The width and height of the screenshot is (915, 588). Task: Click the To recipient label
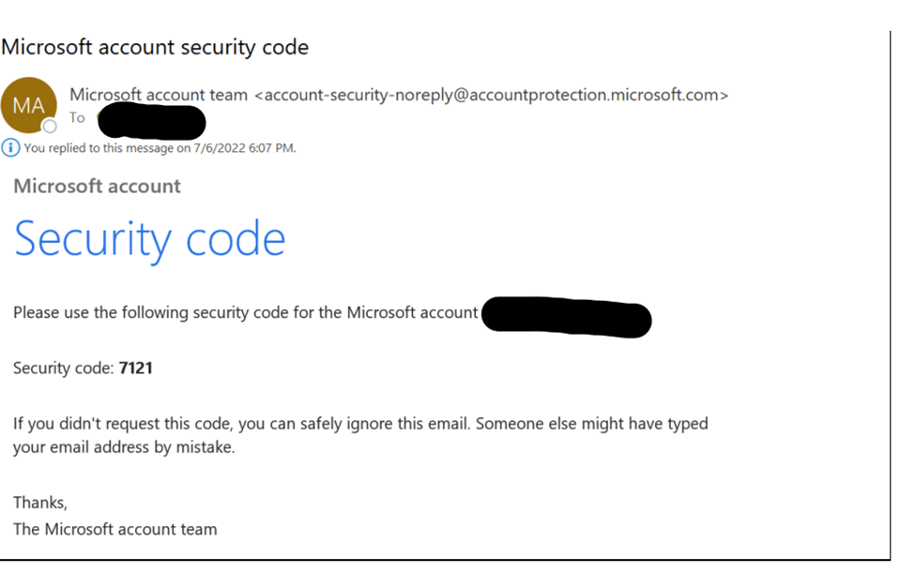(x=77, y=117)
